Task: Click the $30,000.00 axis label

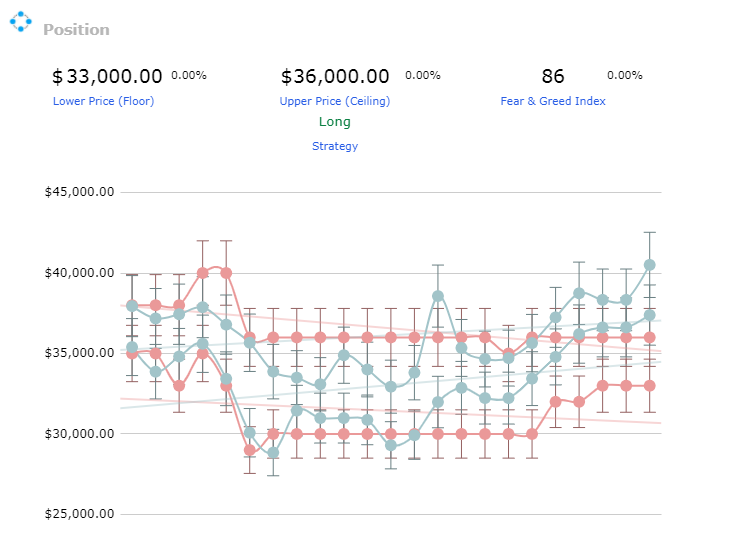Action: tap(79, 434)
